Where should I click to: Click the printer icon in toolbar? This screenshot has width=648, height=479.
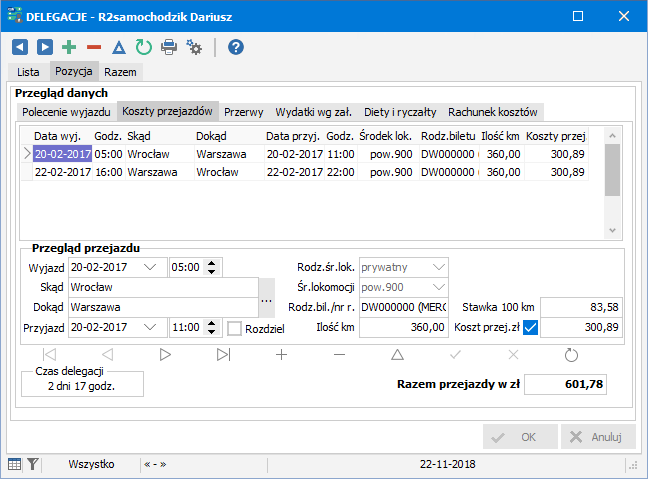(169, 47)
